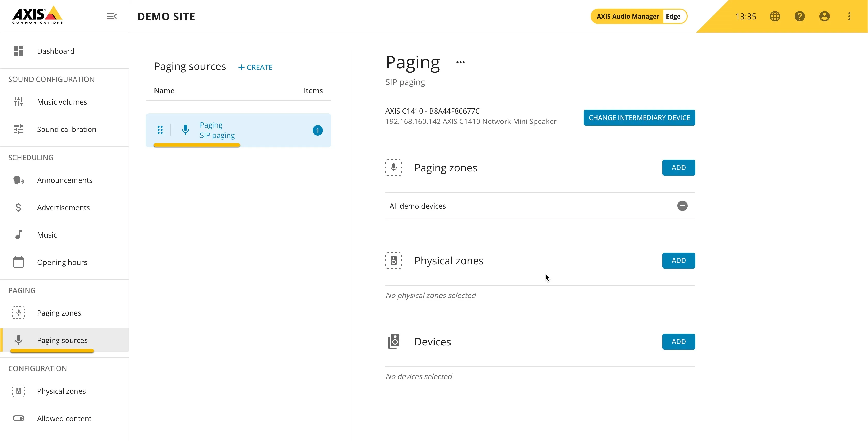Open the Paging title options ellipsis
The width and height of the screenshot is (868, 441).
(460, 62)
